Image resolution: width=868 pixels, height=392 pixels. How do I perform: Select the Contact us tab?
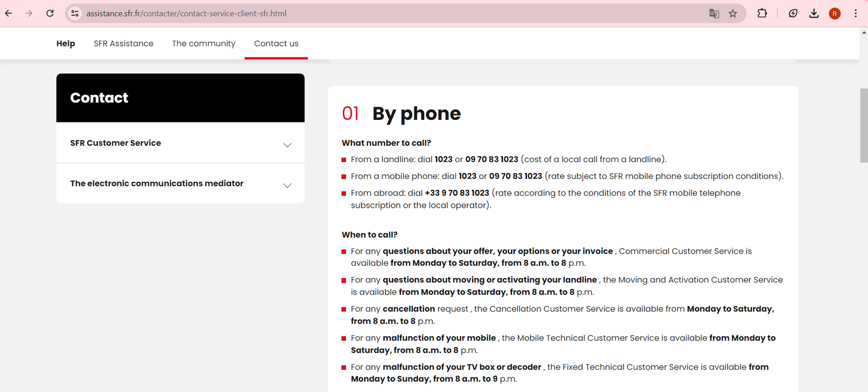pyautogui.click(x=276, y=43)
